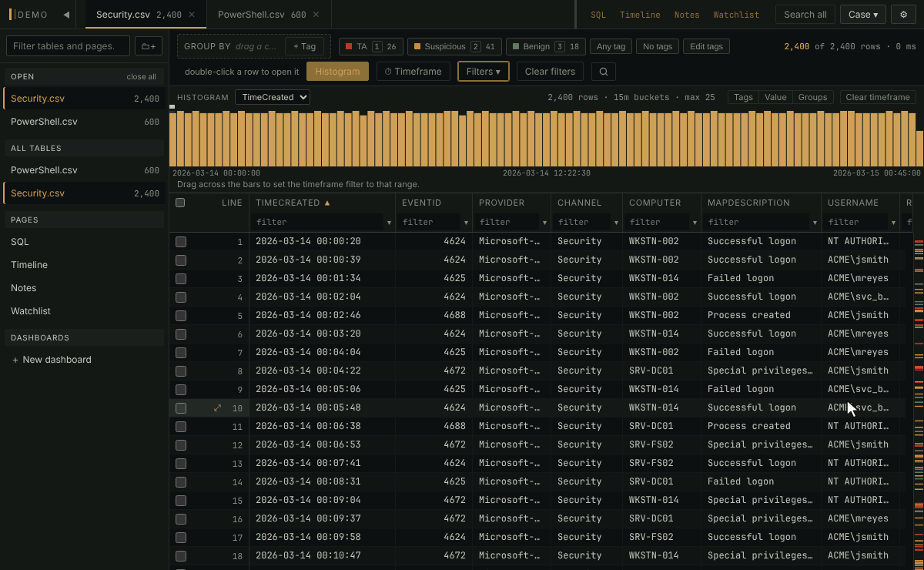This screenshot has height=570, width=924.
Task: Open SQL page in sidebar
Action: coord(85,242)
